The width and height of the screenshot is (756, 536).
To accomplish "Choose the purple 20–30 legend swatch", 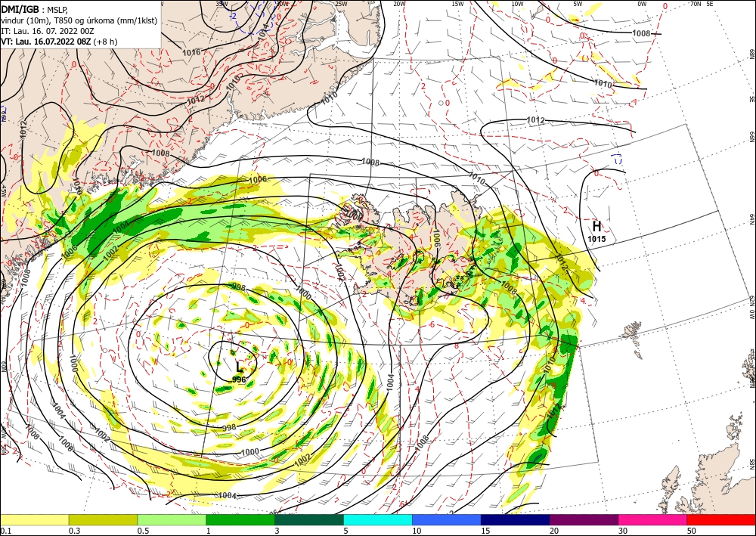I will click(x=584, y=519).
